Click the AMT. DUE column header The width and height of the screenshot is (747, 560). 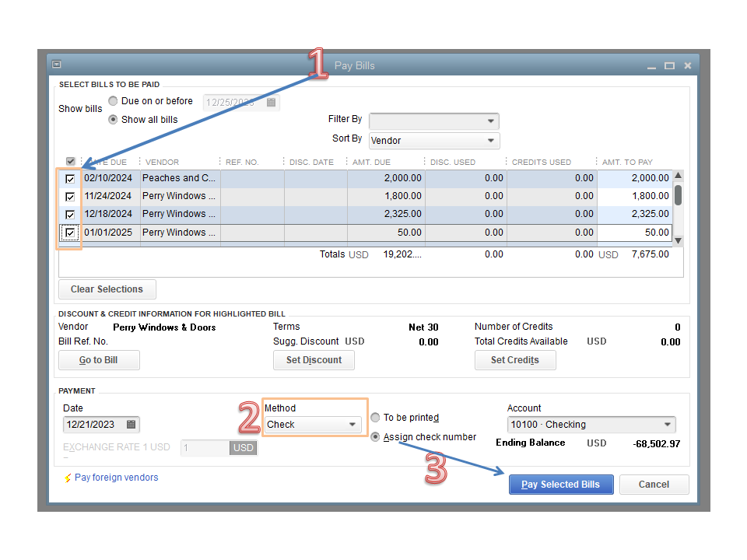(x=371, y=162)
